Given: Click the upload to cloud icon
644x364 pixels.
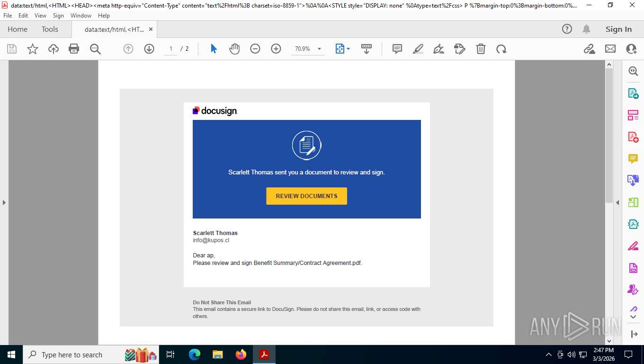Looking at the screenshot, I should (54, 49).
